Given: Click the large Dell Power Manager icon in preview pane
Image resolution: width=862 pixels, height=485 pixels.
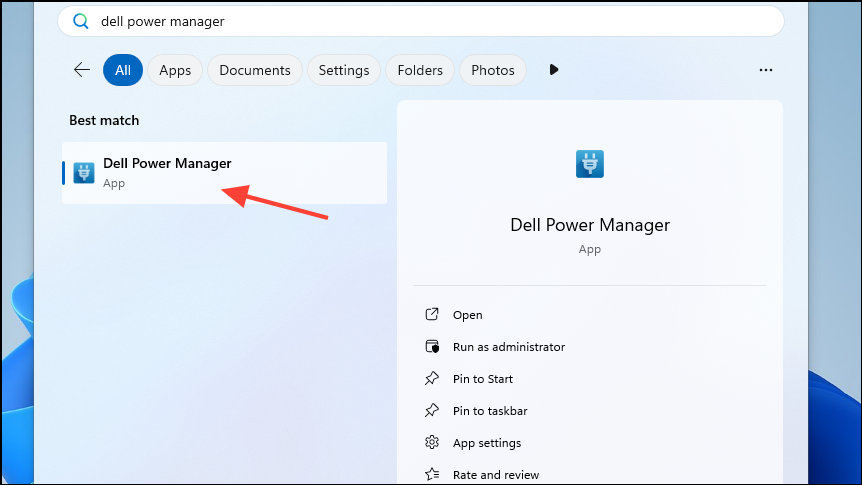Looking at the screenshot, I should (589, 164).
